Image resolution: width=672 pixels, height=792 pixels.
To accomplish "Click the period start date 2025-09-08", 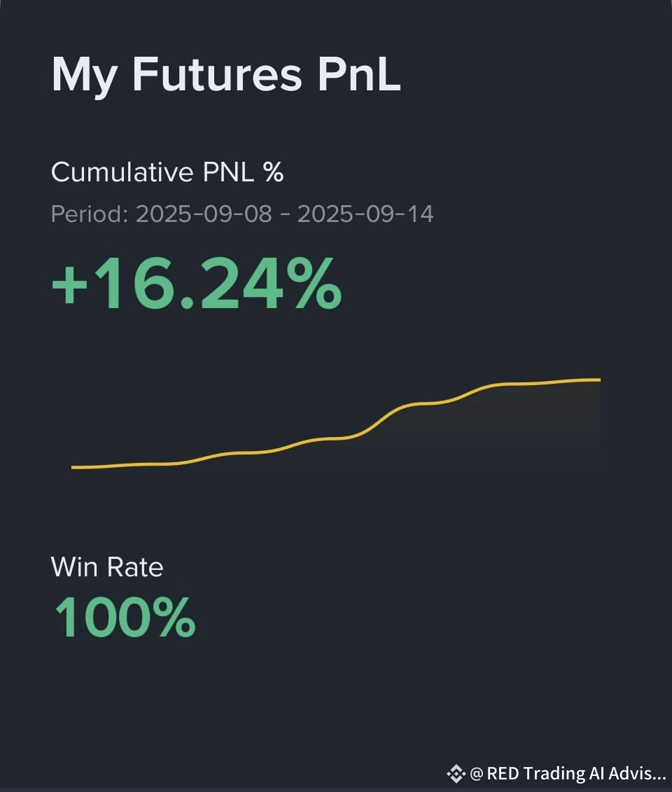I will coord(204,214).
